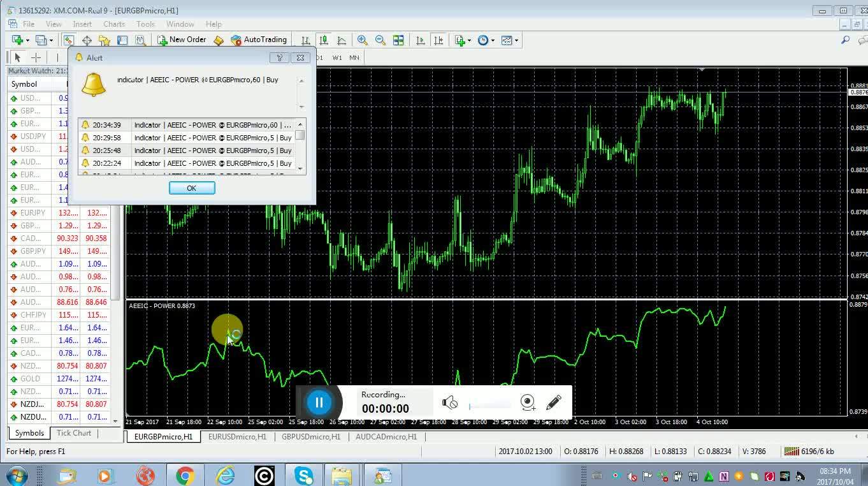868x486 pixels.
Task: Open the Templates dropdown
Action: (x=509, y=40)
